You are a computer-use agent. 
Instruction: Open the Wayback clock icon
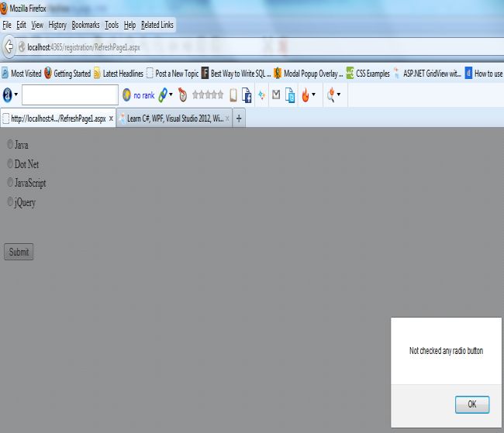point(182,95)
